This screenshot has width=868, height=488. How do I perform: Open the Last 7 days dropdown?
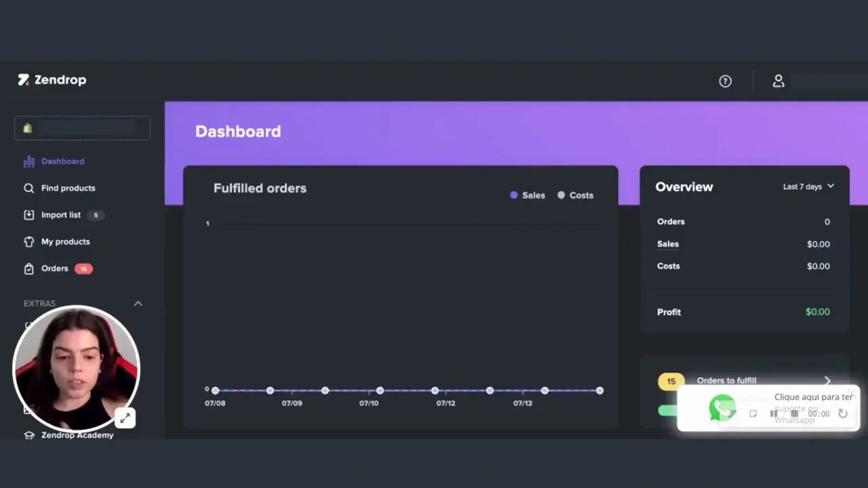pyautogui.click(x=808, y=186)
